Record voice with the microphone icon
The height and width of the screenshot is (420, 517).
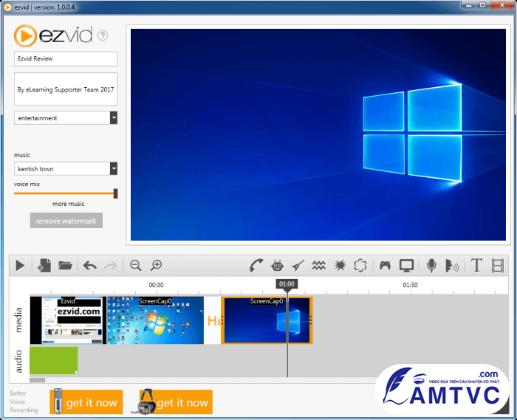point(431,266)
